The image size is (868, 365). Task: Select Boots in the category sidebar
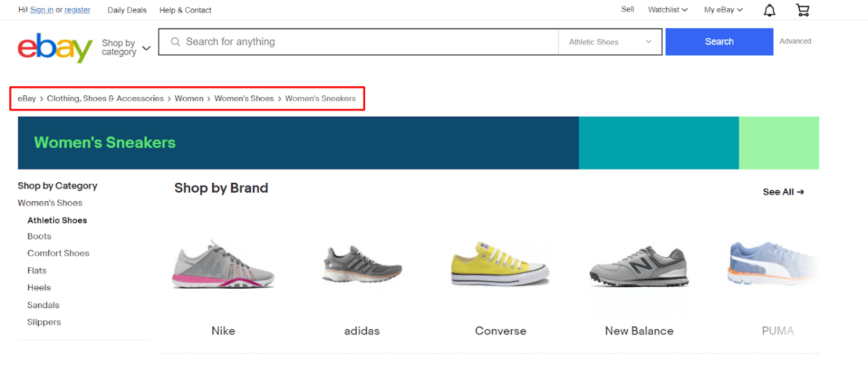[x=39, y=236]
